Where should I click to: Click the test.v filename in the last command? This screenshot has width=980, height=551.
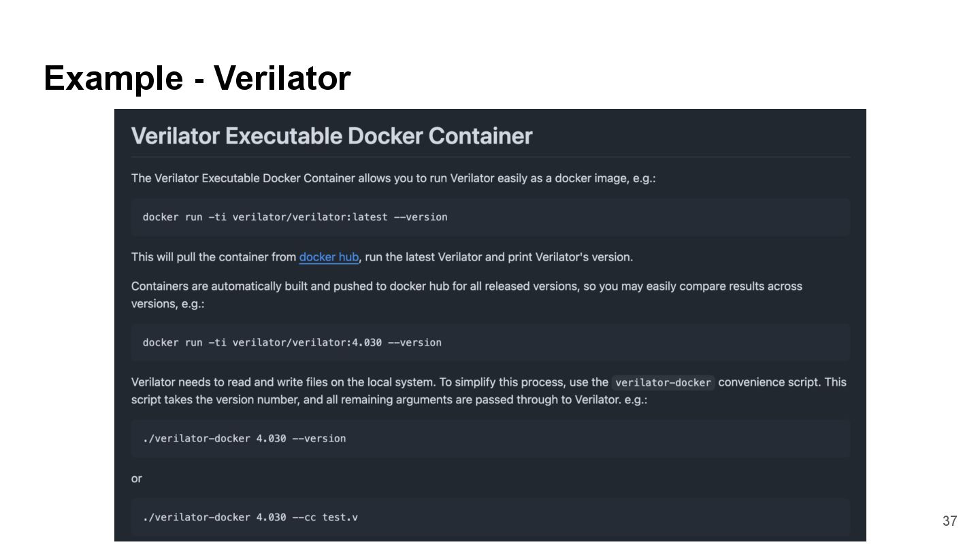coord(340,517)
